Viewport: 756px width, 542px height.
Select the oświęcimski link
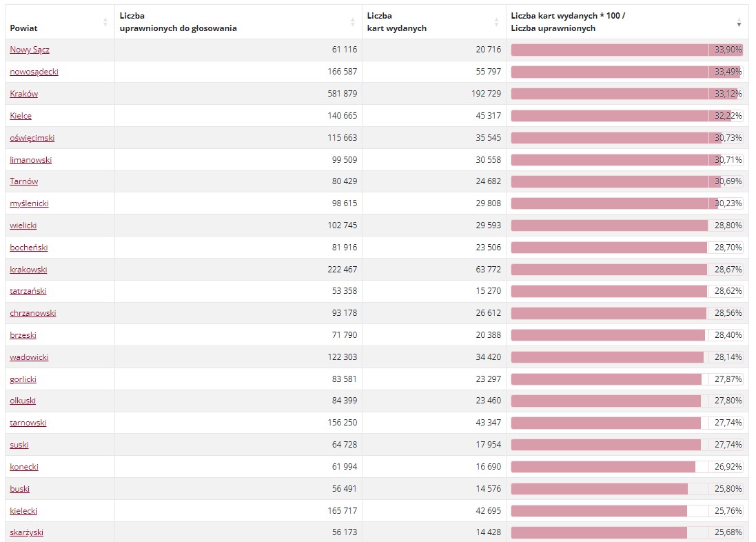(32, 137)
